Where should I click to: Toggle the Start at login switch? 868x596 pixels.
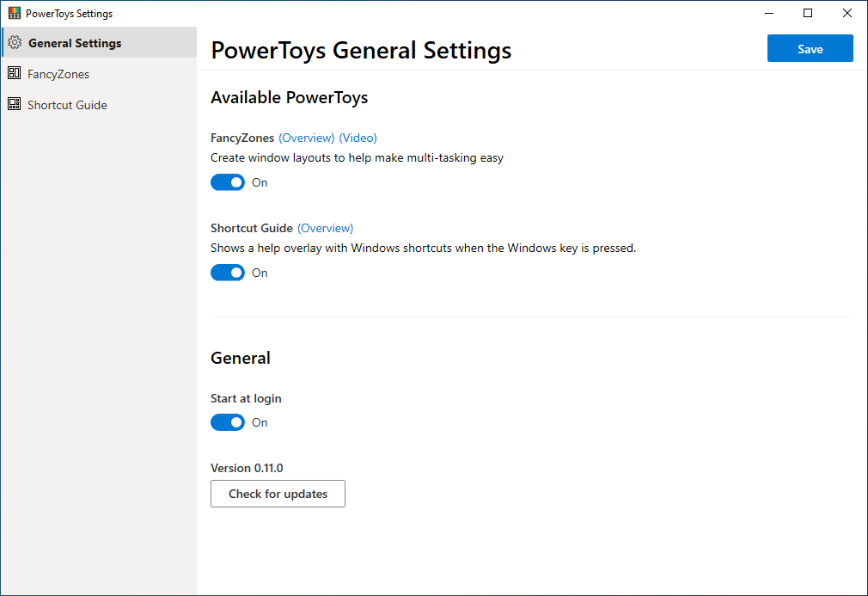pyautogui.click(x=228, y=422)
